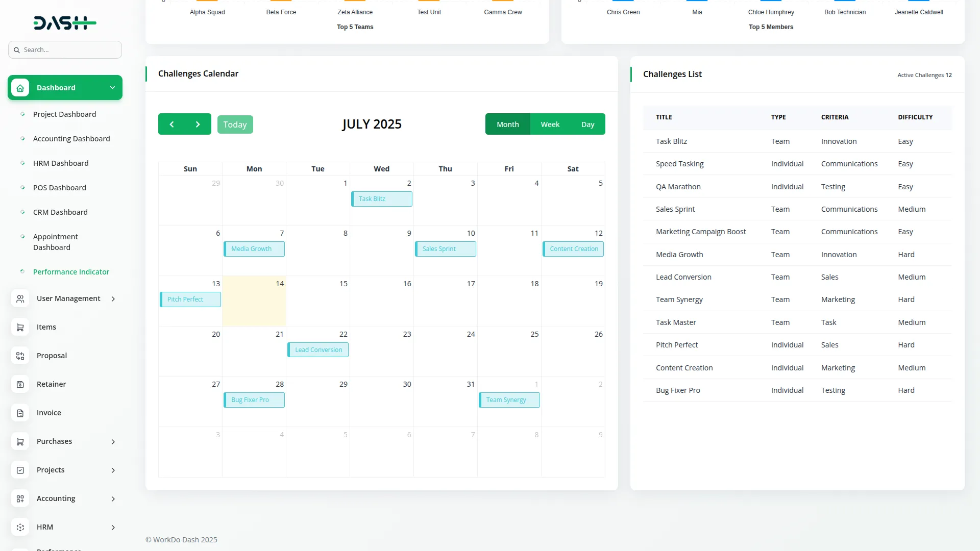Expand the User Management submenu arrow

click(113, 299)
